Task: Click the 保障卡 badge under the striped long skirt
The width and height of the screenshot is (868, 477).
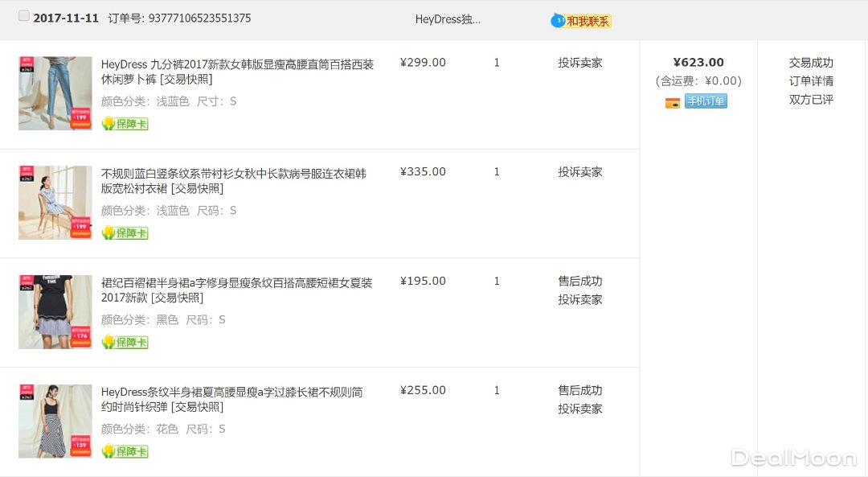Action: coord(125,452)
